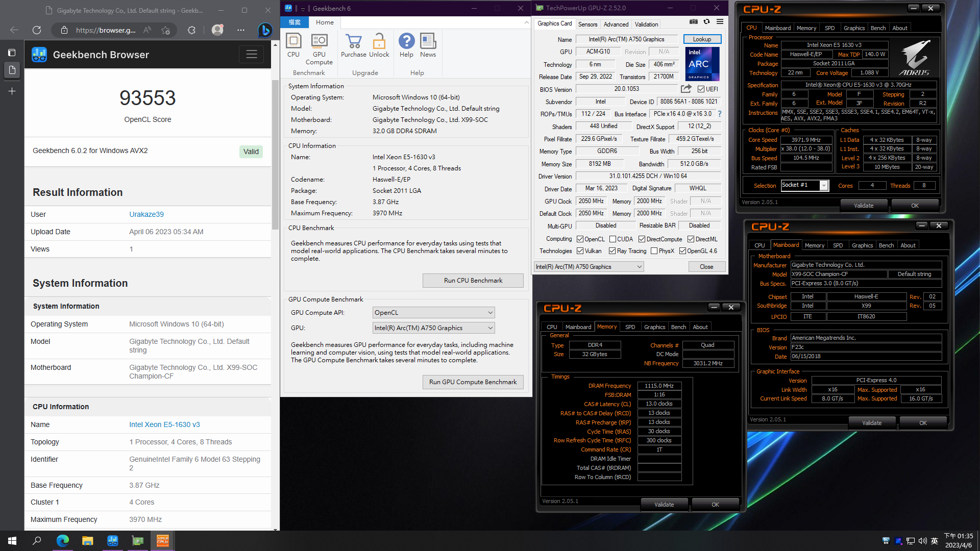Click the BIOS export share icon in GPU-Z

click(686, 89)
